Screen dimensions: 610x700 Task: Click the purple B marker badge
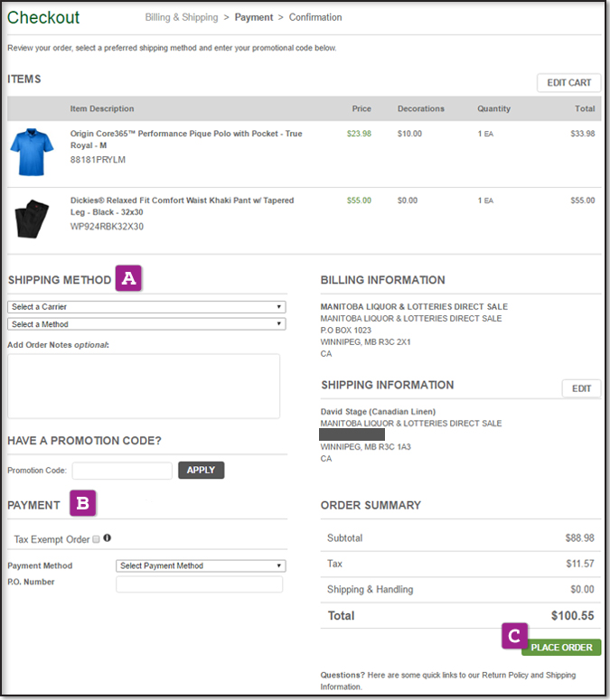(82, 504)
